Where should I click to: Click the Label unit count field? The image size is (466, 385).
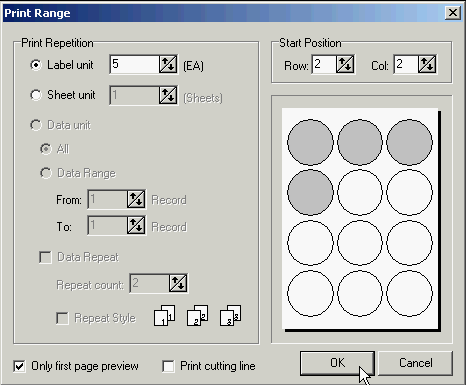(x=134, y=64)
